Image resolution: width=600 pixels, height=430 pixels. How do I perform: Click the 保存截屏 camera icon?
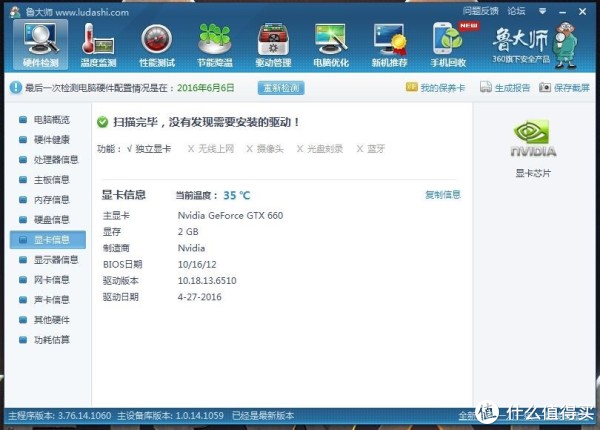pos(545,87)
